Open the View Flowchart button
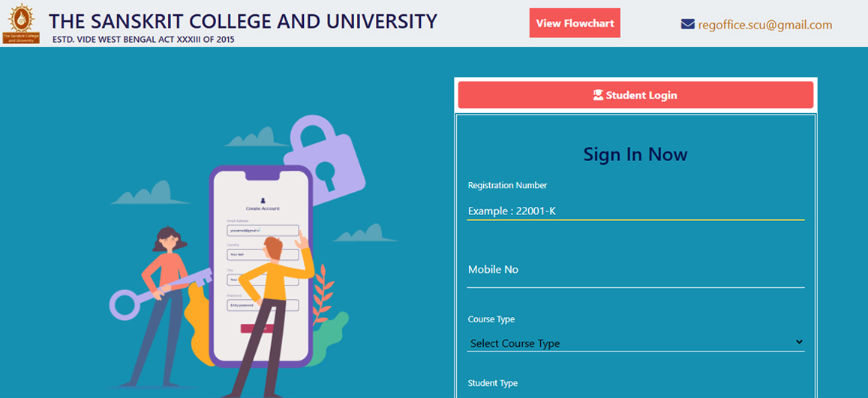 (575, 23)
